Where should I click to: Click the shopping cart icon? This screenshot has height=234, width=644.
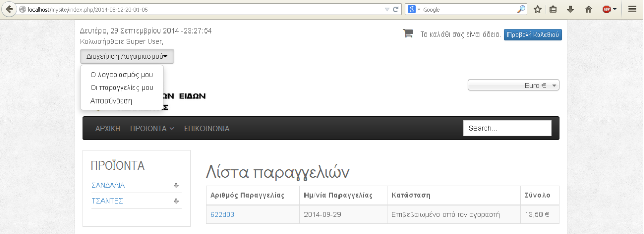[x=408, y=34]
